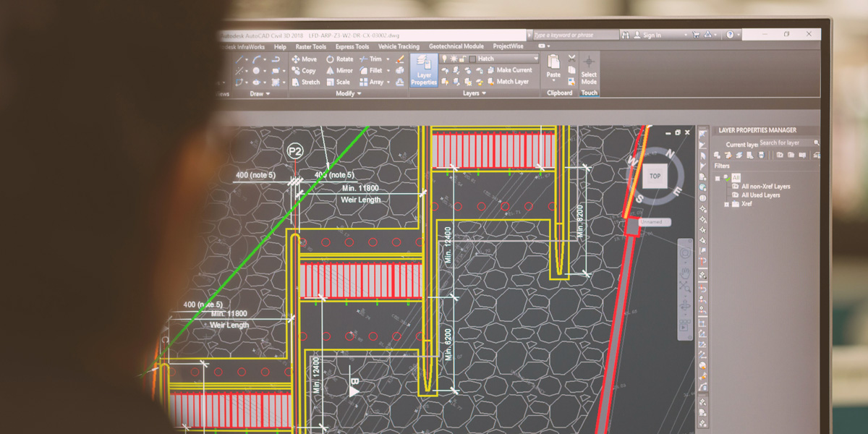Click the Erase tool icon

(x=400, y=59)
